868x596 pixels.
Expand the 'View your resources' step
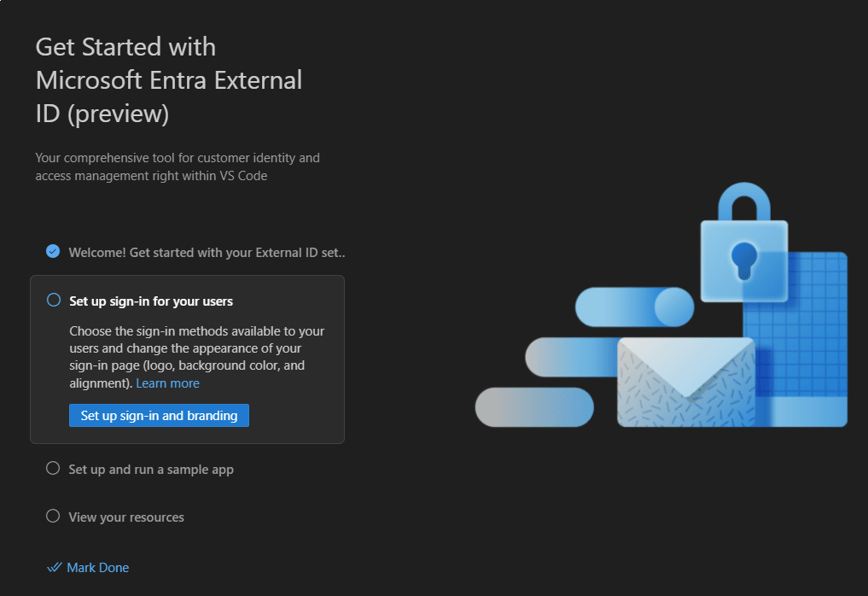pos(126,517)
